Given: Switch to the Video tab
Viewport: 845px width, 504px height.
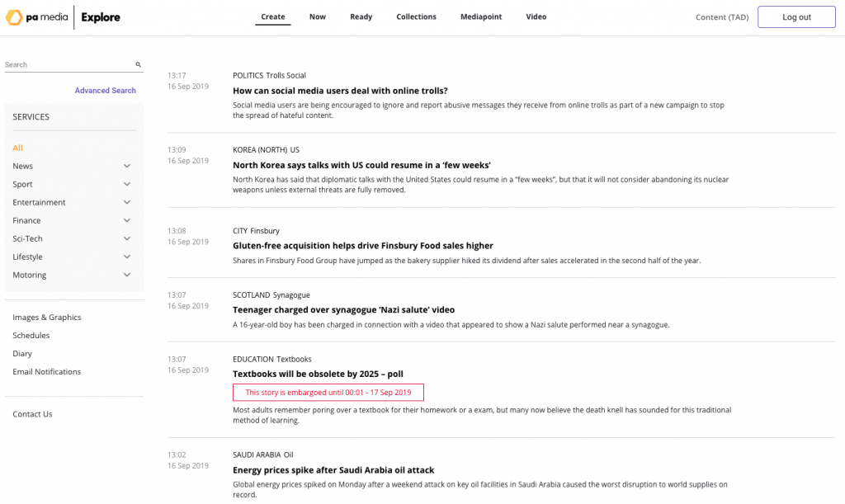Looking at the screenshot, I should tap(536, 16).
